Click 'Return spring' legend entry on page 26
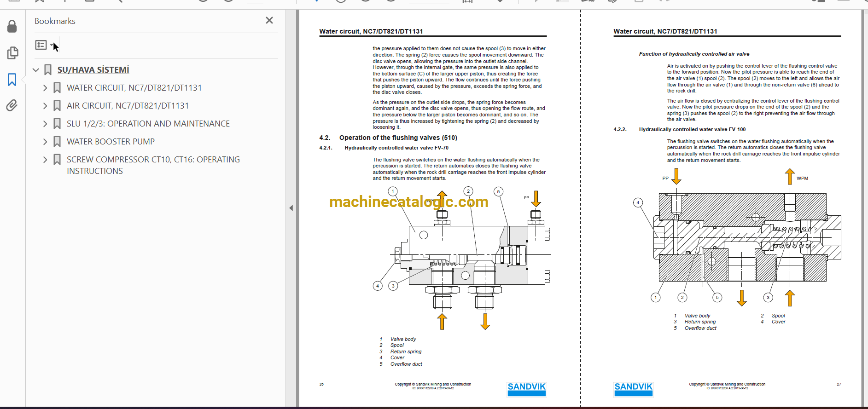 (x=406, y=351)
